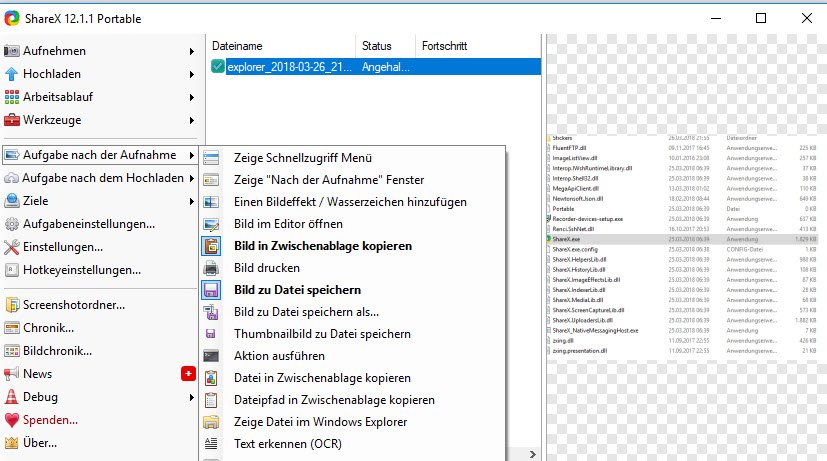
Task: Click the green checkmark of explorer task
Action: 218,66
